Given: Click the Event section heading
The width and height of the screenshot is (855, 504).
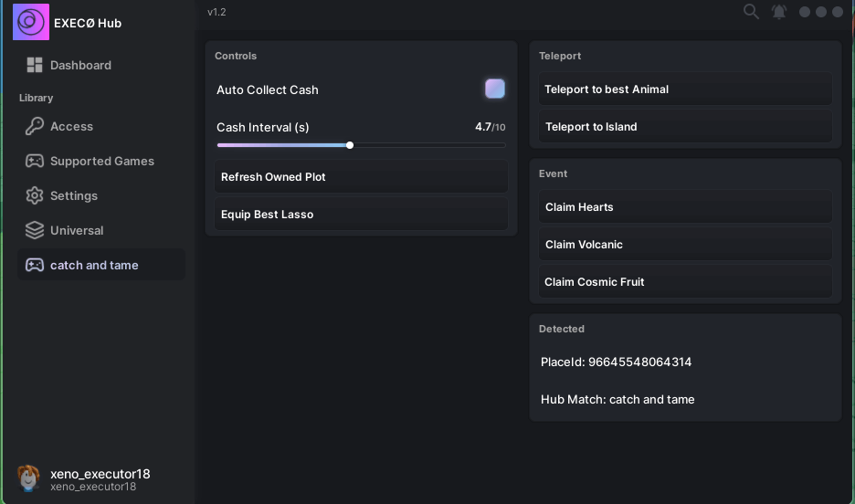Looking at the screenshot, I should click(553, 173).
